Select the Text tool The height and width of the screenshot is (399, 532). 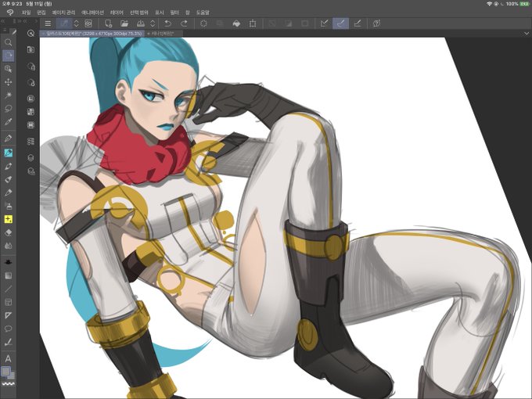8,358
